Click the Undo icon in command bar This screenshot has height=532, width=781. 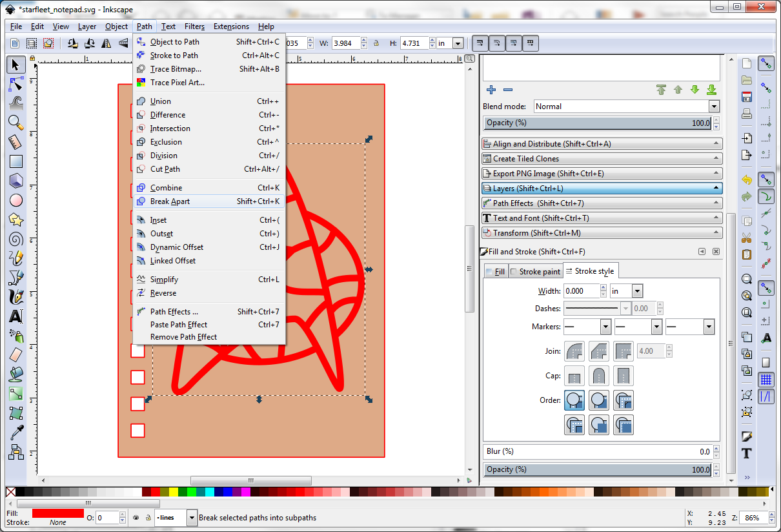(x=747, y=179)
